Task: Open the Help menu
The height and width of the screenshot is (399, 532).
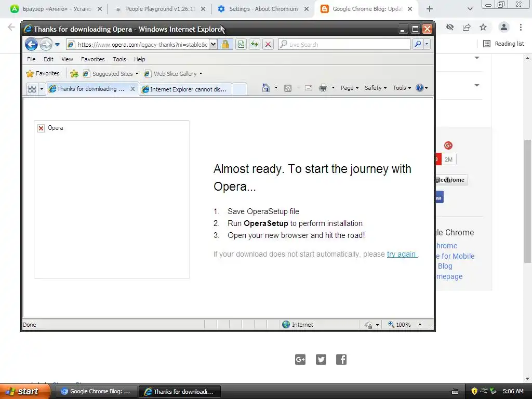Action: pos(139,59)
